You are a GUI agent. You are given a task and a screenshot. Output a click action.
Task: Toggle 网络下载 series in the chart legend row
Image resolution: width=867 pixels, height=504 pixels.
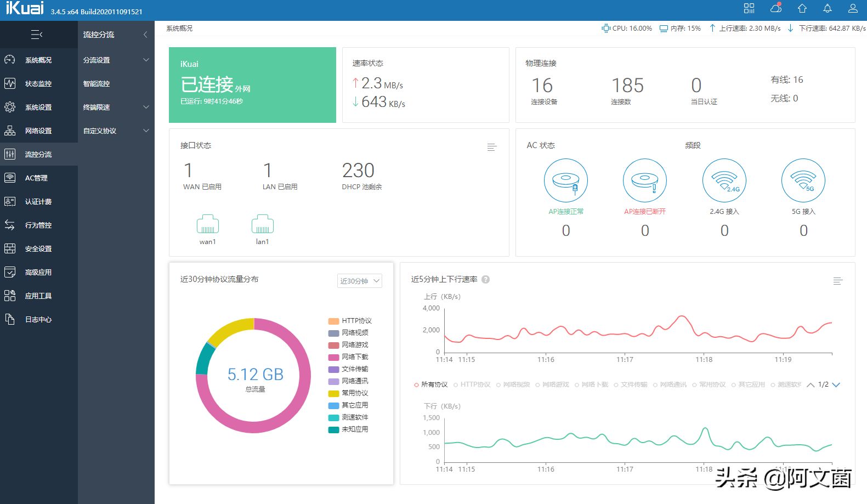click(x=592, y=384)
